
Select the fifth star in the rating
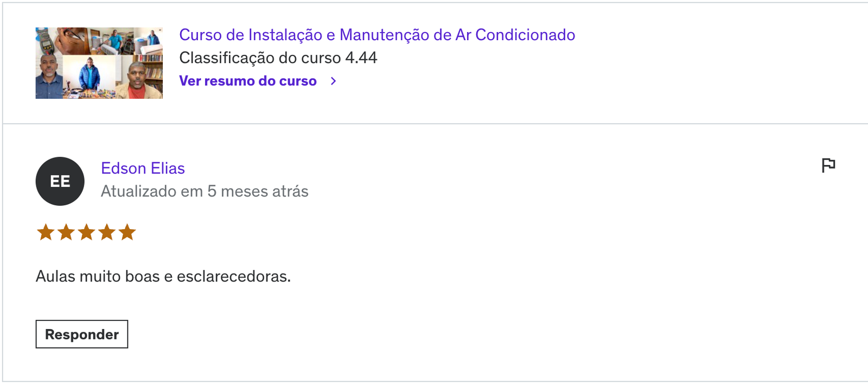[x=127, y=232]
